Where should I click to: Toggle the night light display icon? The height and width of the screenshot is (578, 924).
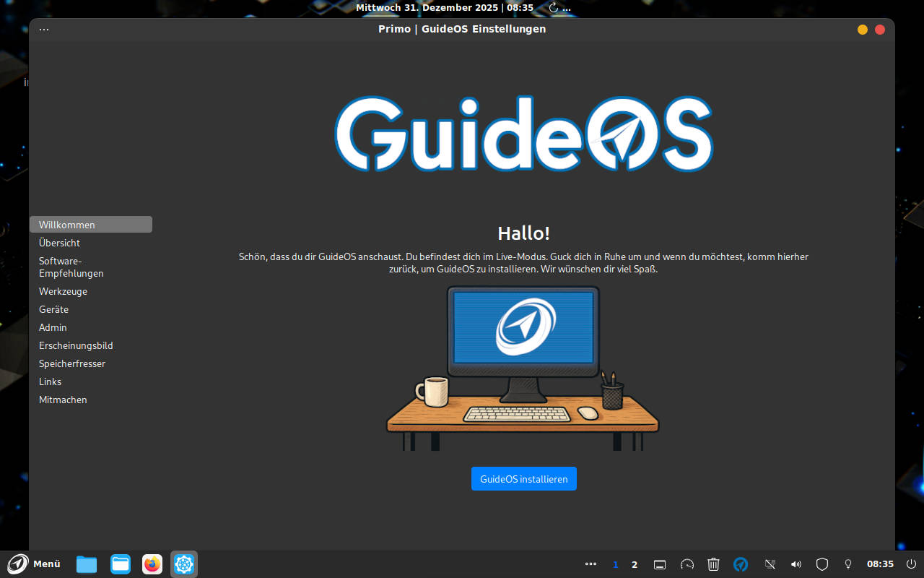pyautogui.click(x=770, y=564)
